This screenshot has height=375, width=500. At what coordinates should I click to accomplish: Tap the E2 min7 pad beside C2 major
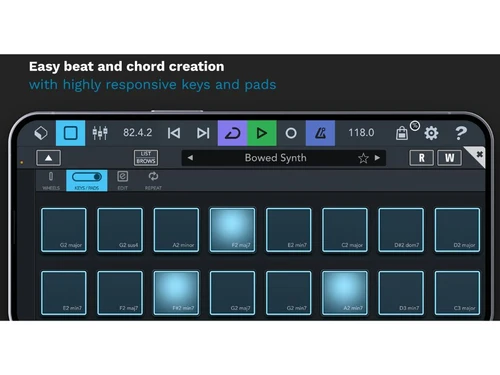tap(289, 230)
